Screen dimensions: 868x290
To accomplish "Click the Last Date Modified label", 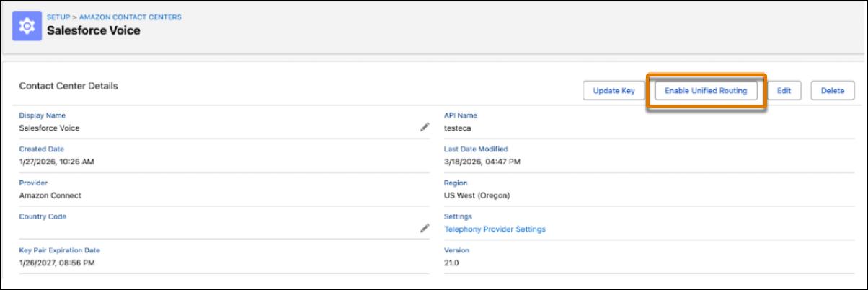I will [476, 149].
